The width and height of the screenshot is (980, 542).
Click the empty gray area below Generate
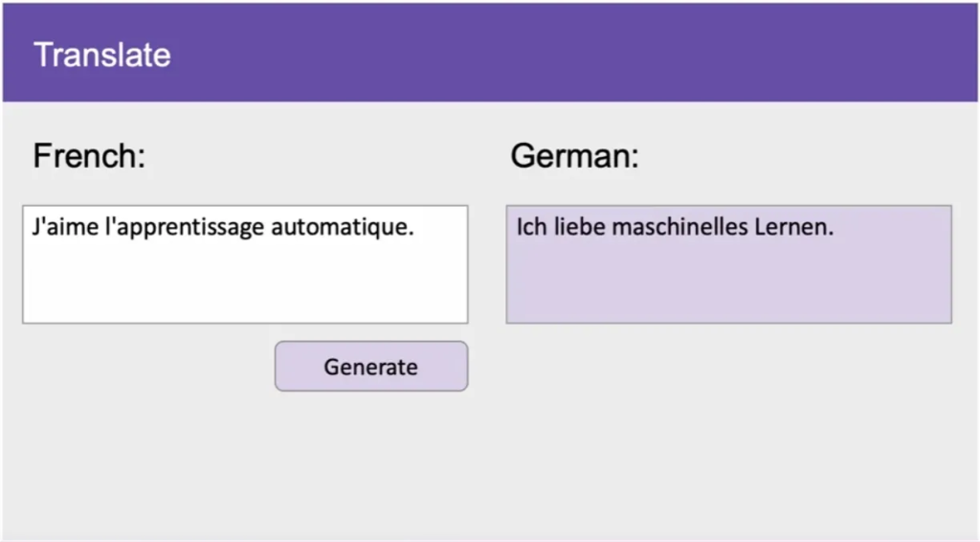[371, 460]
